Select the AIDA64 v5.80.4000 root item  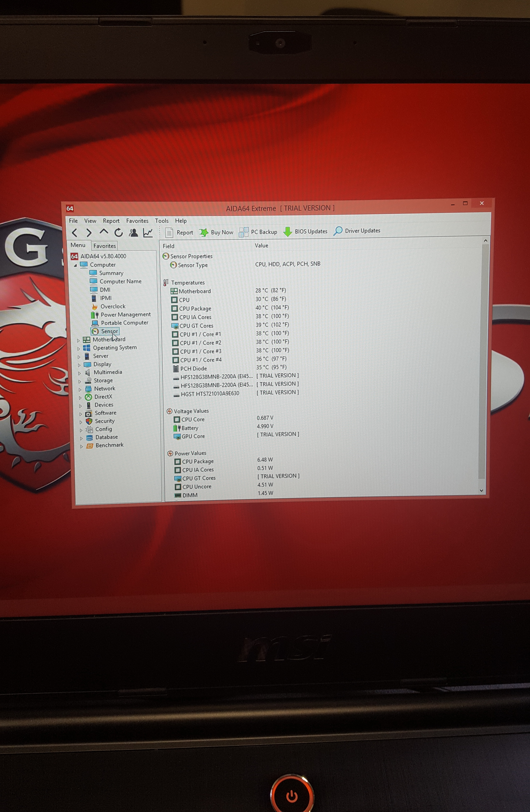coord(99,256)
